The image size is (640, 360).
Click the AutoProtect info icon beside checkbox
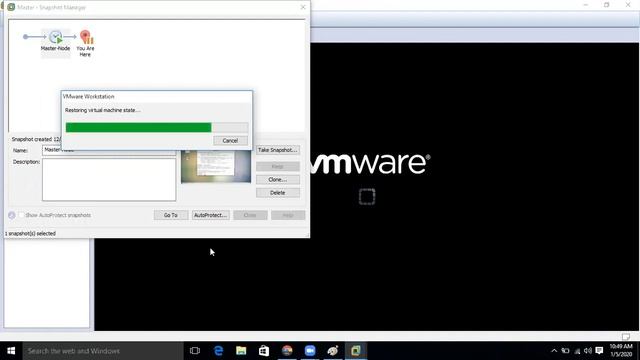coord(11,215)
